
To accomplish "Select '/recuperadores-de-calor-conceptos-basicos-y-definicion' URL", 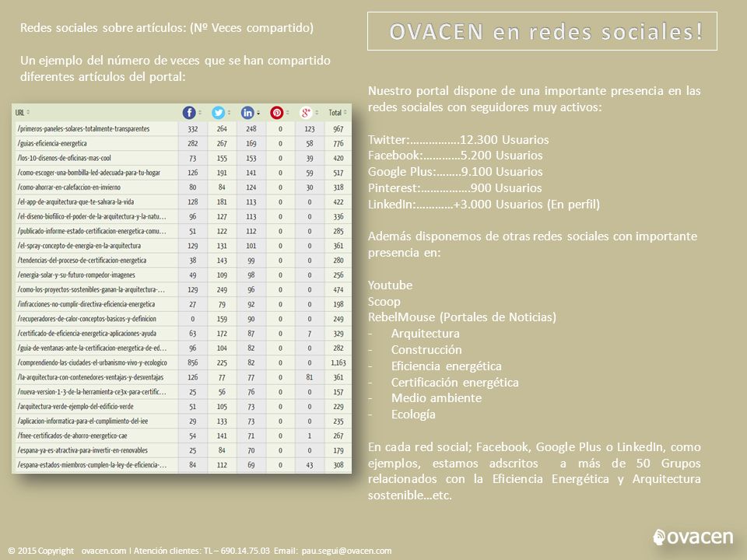I will (86, 319).
